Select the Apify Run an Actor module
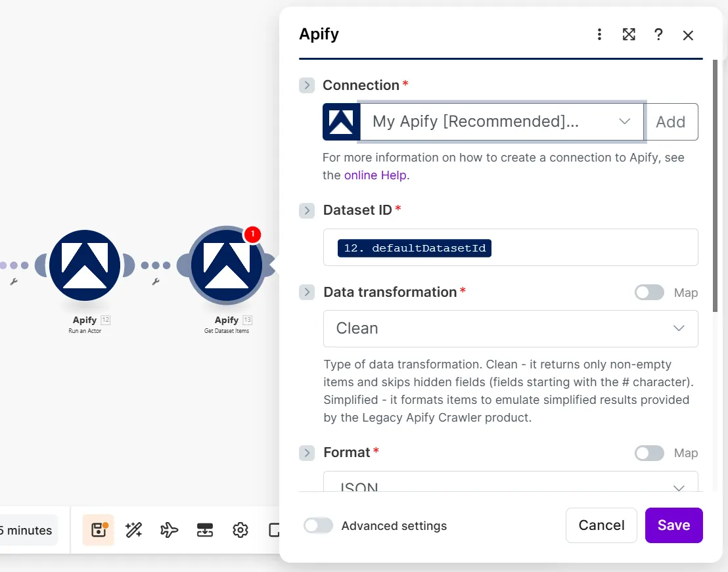This screenshot has width=728, height=572. click(x=85, y=265)
